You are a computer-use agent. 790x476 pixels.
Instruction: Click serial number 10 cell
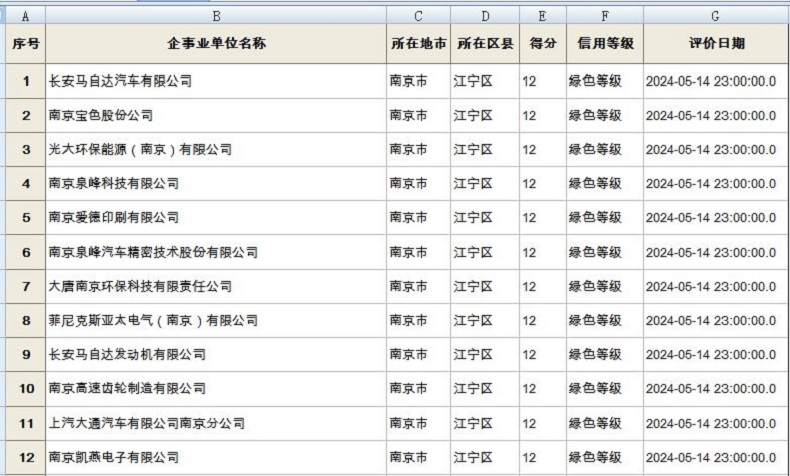tap(25, 389)
